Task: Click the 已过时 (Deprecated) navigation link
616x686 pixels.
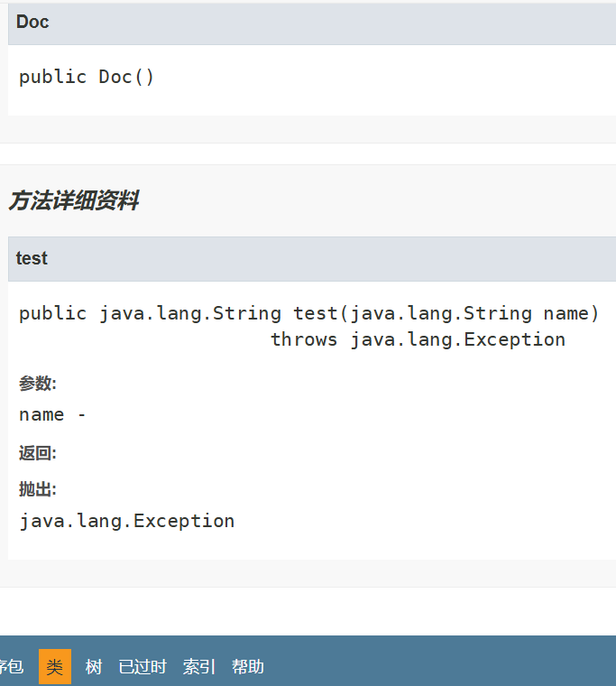Action: (143, 667)
